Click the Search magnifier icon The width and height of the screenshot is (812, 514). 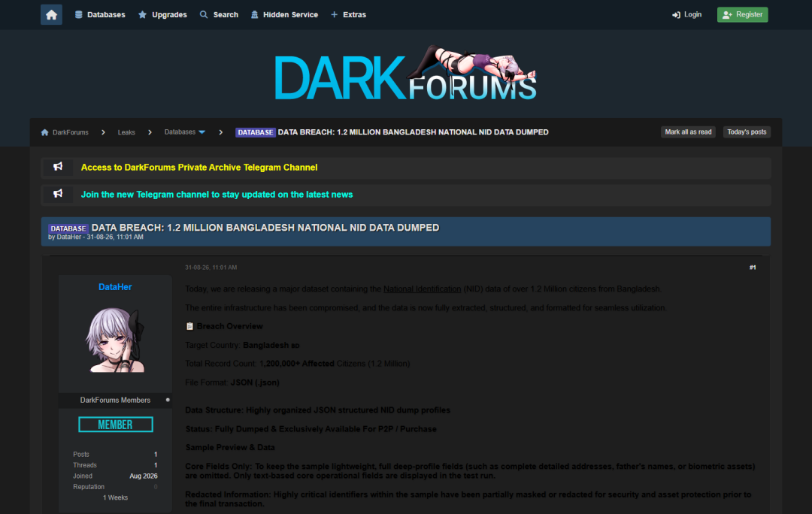tap(204, 14)
